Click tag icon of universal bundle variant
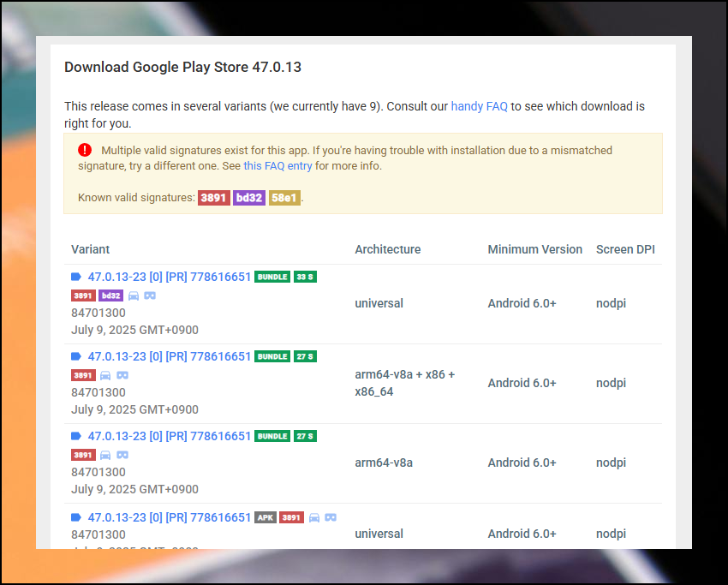The width and height of the screenshot is (728, 585). point(76,277)
